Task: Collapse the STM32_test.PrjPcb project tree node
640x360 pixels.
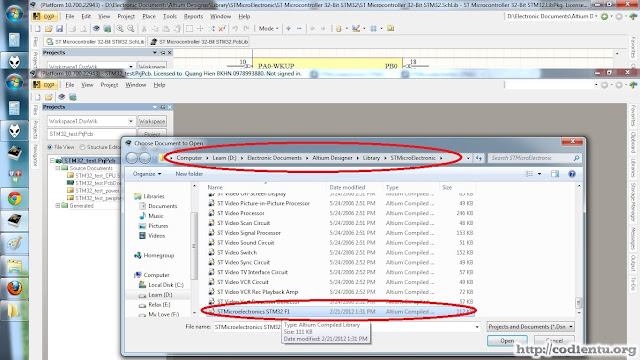Action: [52, 160]
